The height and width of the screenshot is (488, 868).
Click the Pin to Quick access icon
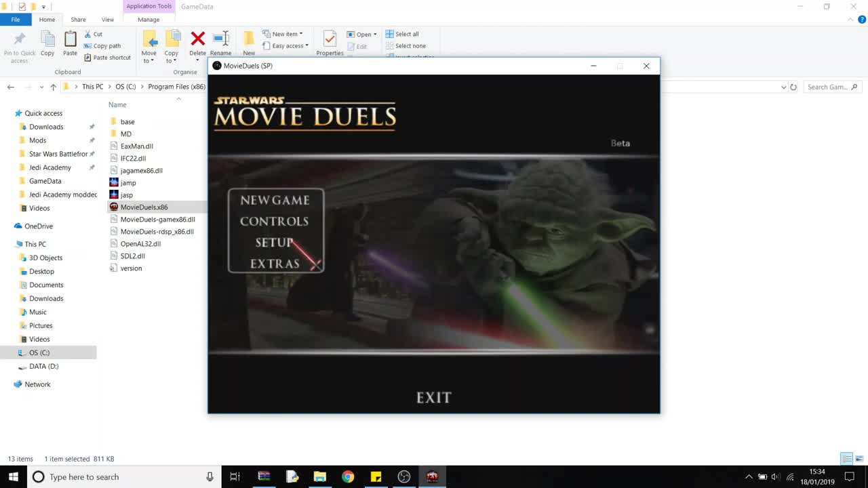(x=19, y=42)
